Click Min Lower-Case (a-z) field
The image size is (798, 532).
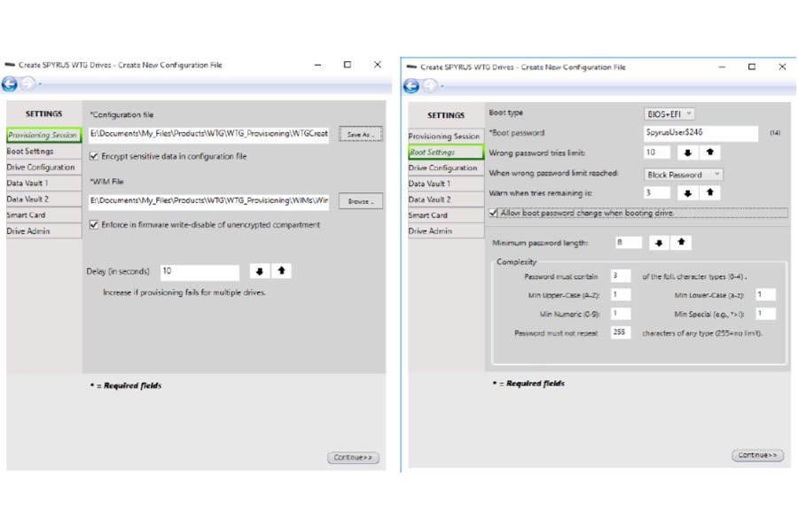[765, 294]
